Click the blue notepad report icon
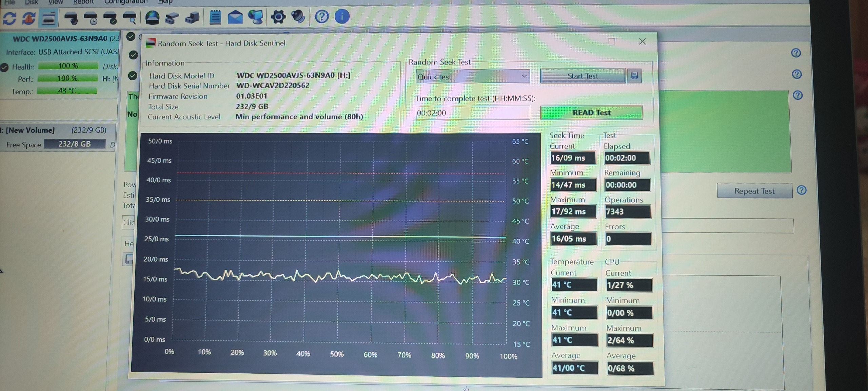Screen dimensions: 868x391 pos(215,17)
